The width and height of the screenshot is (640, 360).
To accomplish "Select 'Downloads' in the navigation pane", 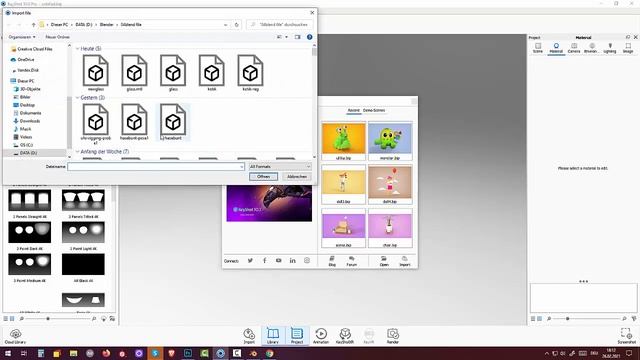I will [30, 121].
